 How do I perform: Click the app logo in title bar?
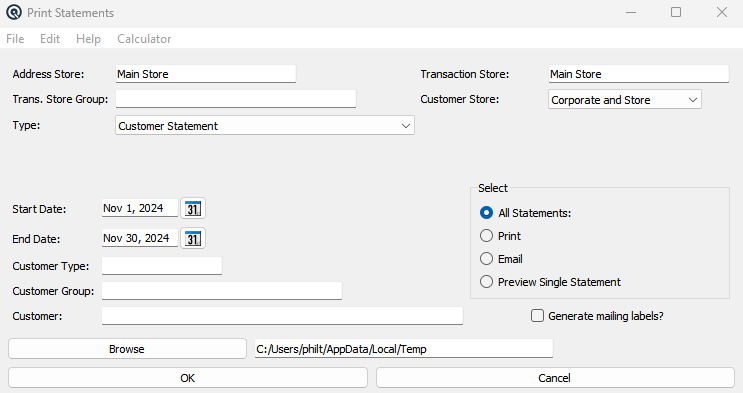[x=14, y=12]
